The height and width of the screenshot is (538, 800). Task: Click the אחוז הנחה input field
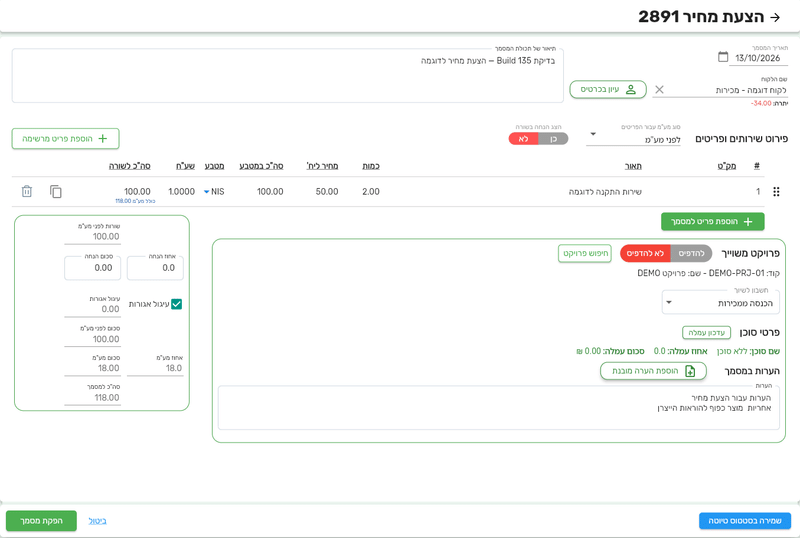click(x=155, y=268)
